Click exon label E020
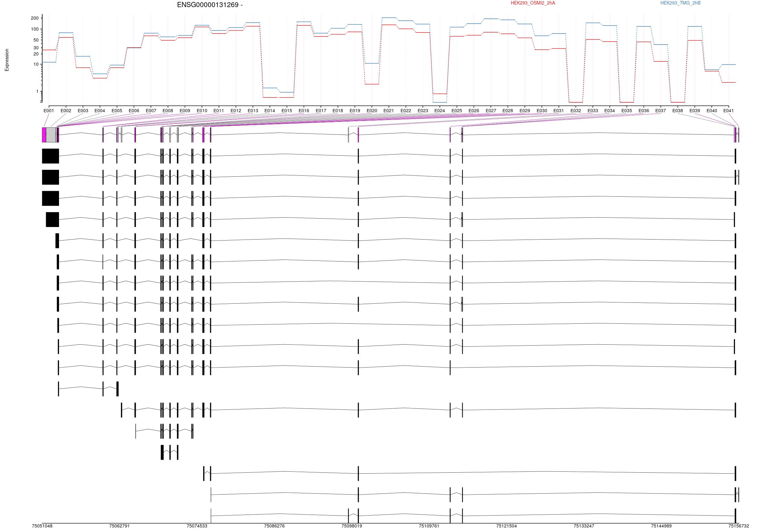Image resolution: width=774 pixels, height=532 pixels. pos(372,111)
